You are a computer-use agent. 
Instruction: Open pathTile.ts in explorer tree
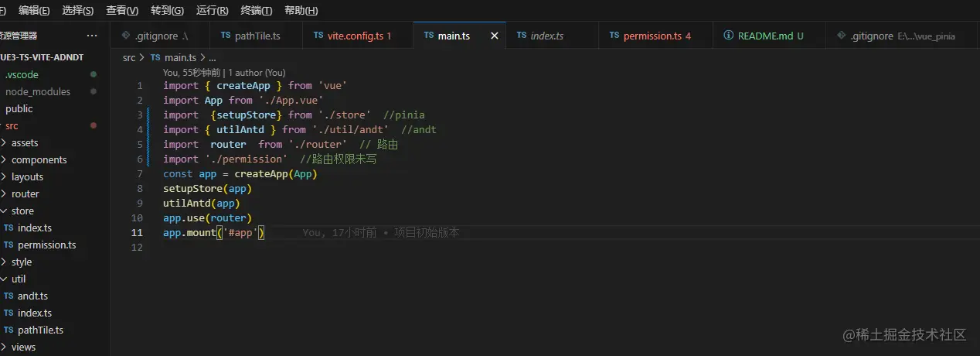coord(41,330)
